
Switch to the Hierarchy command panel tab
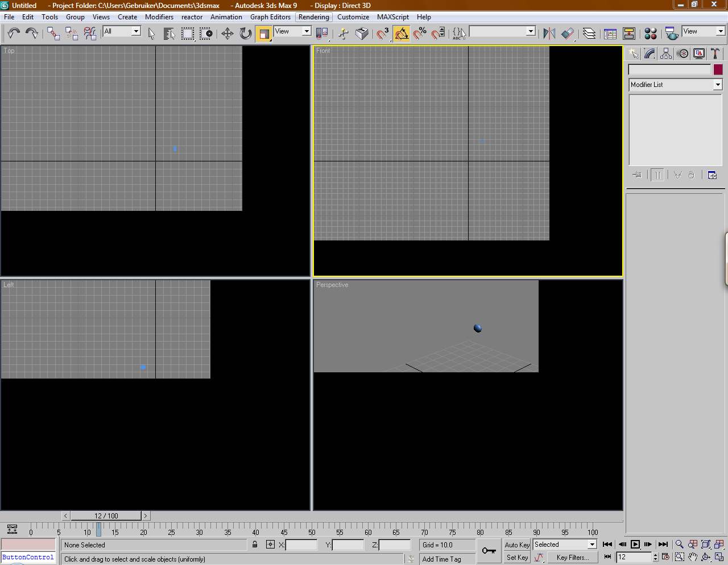tap(666, 53)
